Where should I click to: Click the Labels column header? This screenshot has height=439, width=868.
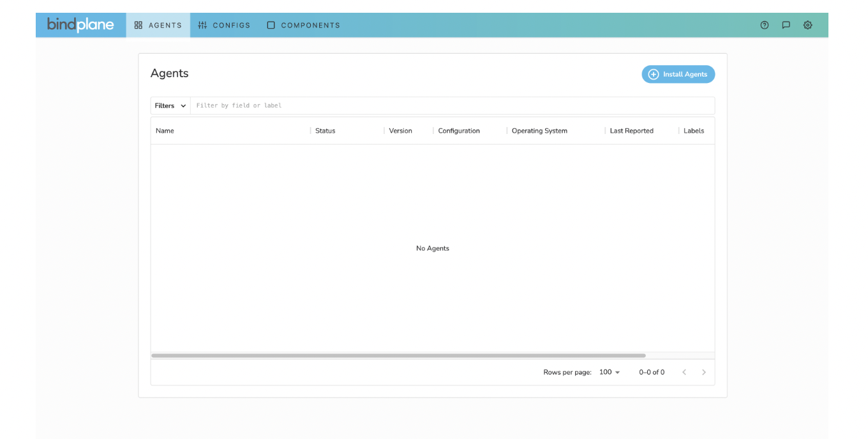click(694, 131)
